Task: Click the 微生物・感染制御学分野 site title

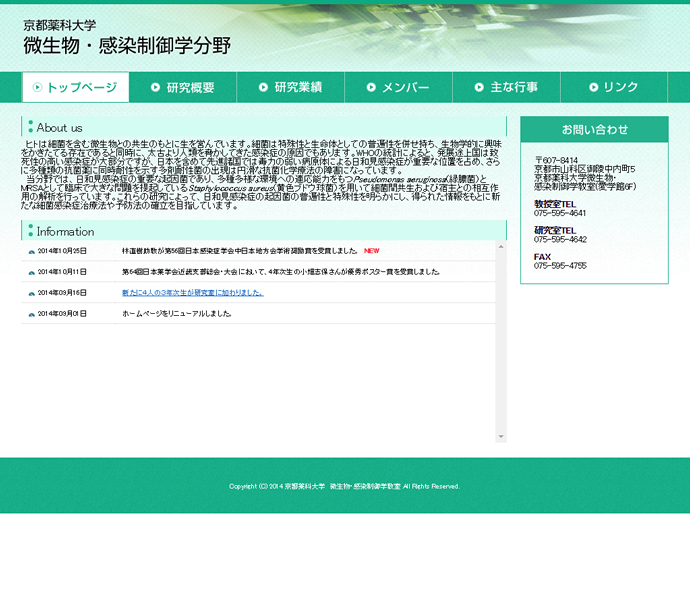Action: tap(127, 46)
